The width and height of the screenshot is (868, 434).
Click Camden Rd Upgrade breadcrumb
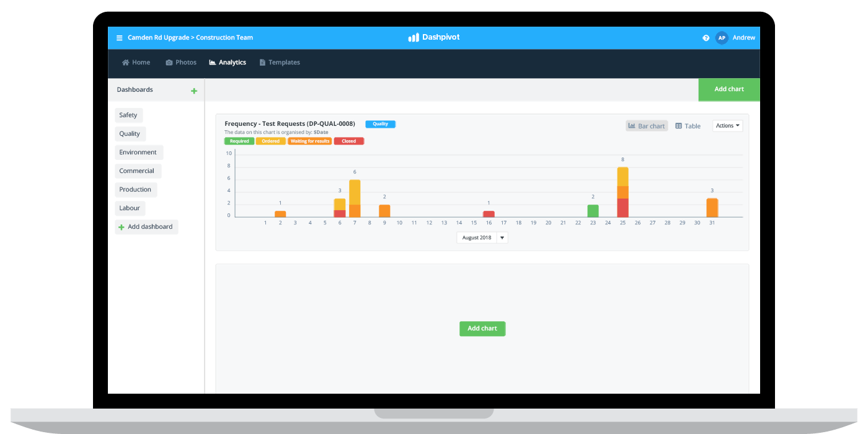pyautogui.click(x=159, y=38)
